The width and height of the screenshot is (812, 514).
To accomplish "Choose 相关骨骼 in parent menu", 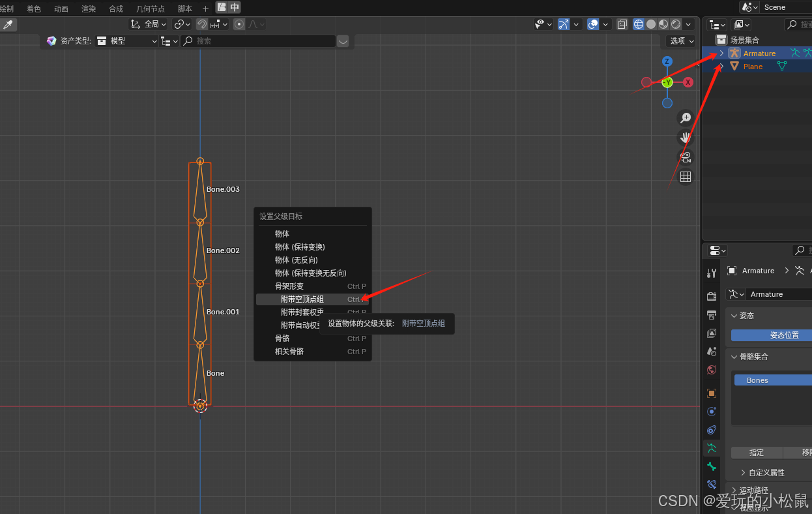I will tap(312, 352).
